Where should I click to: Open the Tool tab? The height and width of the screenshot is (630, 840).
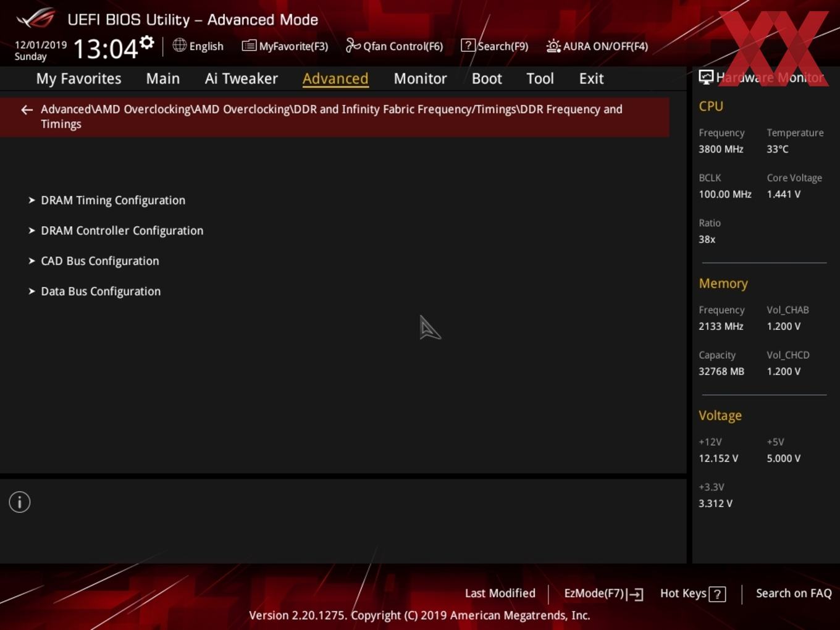540,78
